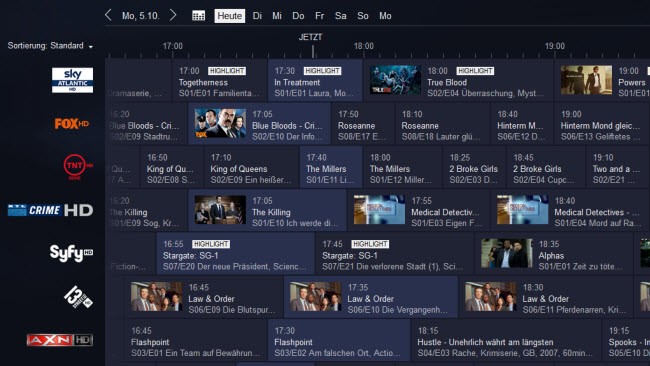Screen dimensions: 650x366
Task: Open Two and a ... 19:10 program
Action: [x=618, y=167]
